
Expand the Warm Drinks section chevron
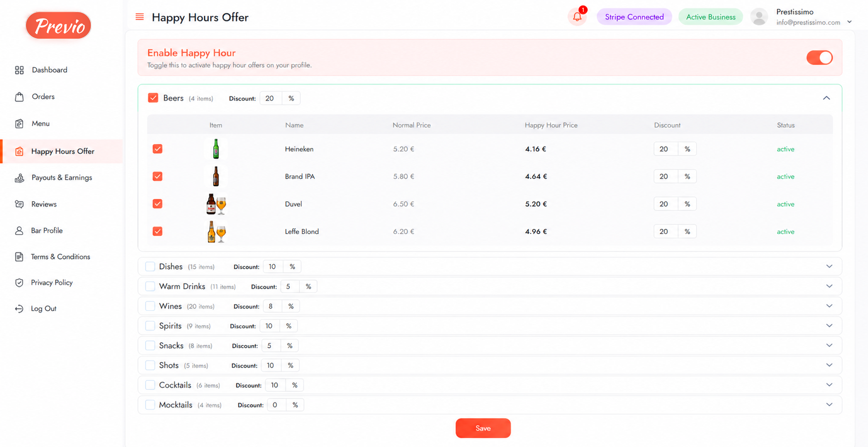tap(829, 286)
